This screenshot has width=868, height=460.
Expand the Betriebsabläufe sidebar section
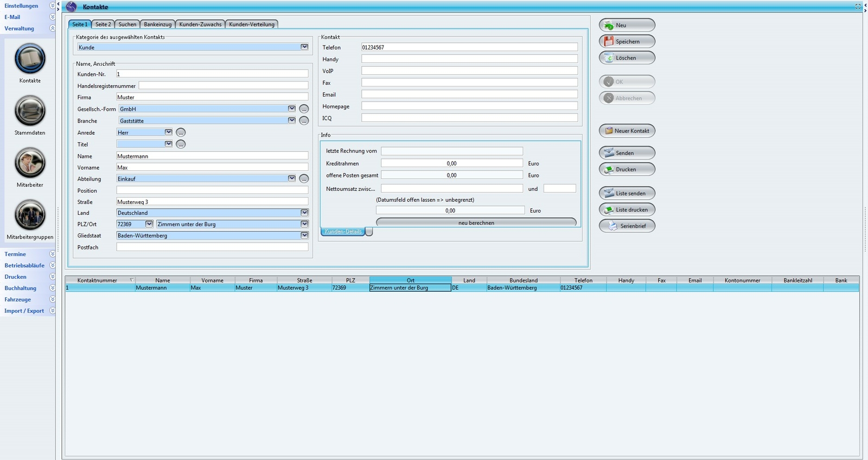point(52,265)
